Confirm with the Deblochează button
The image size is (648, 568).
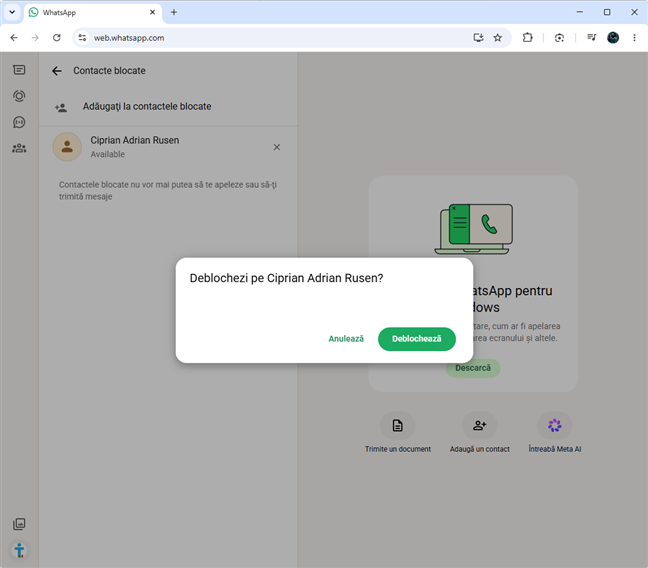[417, 339]
